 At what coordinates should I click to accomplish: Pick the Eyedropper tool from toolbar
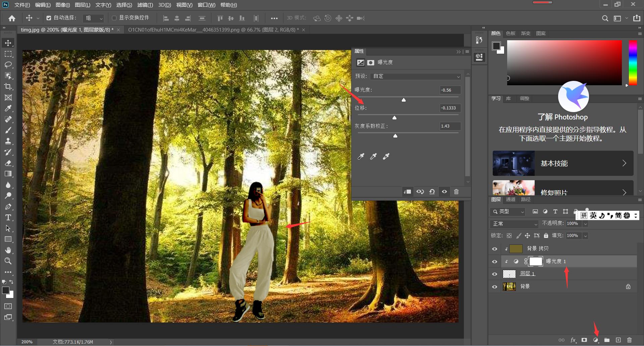pyautogui.click(x=8, y=108)
